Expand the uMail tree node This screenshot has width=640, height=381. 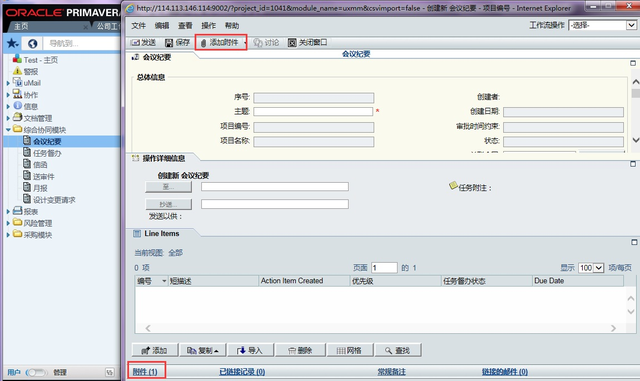(x=8, y=83)
